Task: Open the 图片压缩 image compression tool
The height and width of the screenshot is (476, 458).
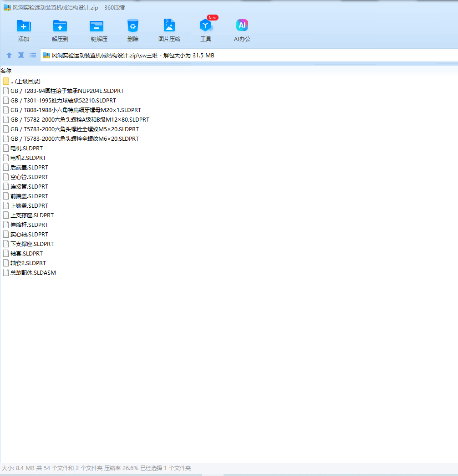Action: tap(169, 30)
